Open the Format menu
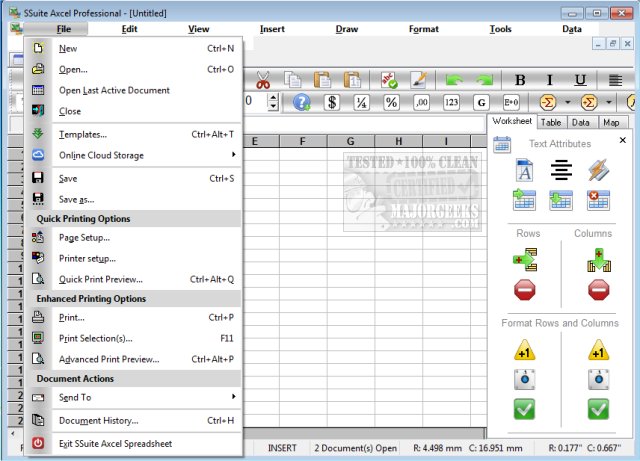640x461 pixels. pos(424,29)
